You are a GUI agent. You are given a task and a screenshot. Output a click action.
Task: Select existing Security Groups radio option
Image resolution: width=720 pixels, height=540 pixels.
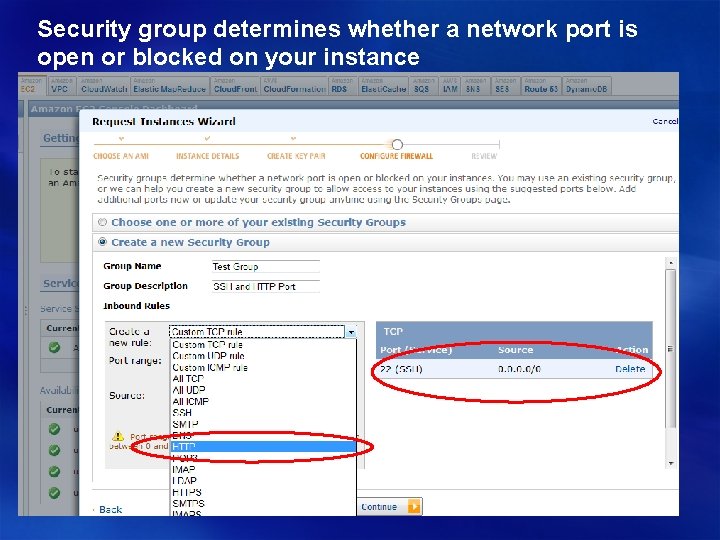(x=102, y=222)
